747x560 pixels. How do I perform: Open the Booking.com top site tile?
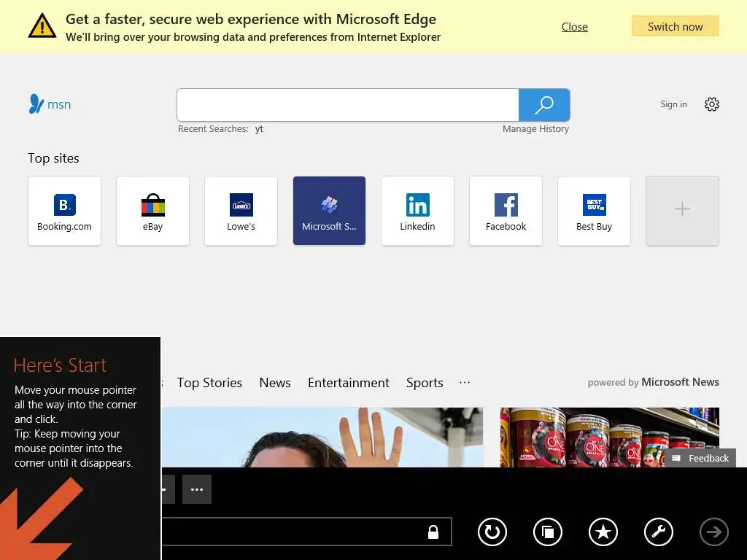(64, 211)
